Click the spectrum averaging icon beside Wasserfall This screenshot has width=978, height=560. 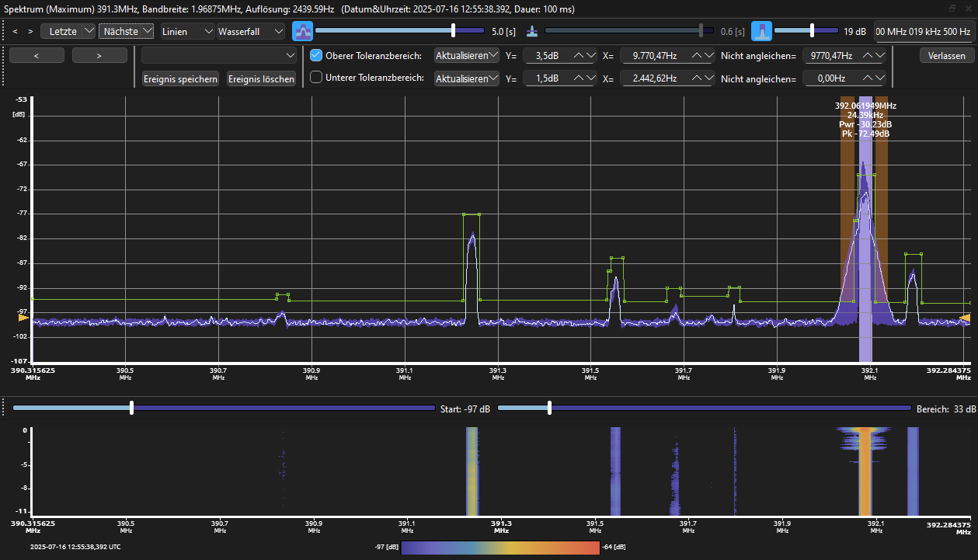[302, 32]
